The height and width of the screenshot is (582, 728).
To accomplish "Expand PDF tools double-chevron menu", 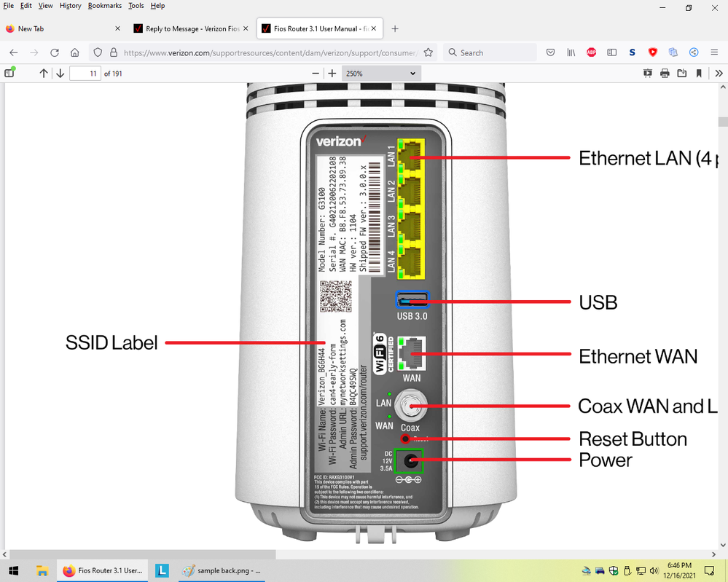I will pyautogui.click(x=719, y=74).
